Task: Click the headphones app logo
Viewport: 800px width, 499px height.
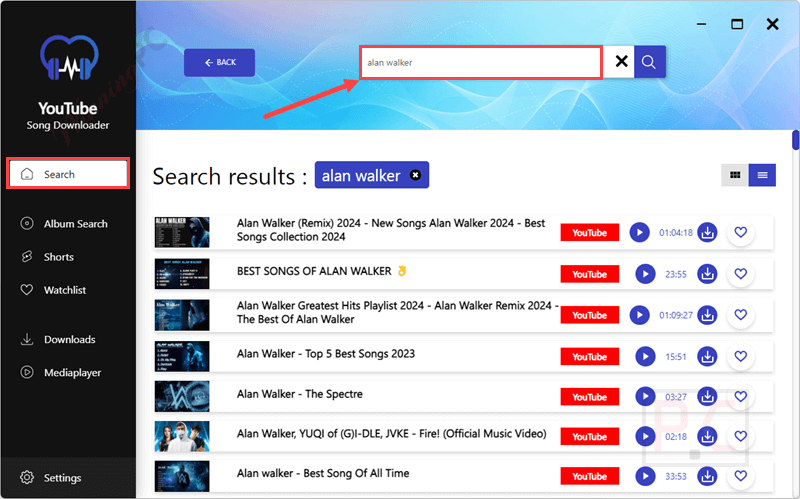Action: [x=69, y=58]
